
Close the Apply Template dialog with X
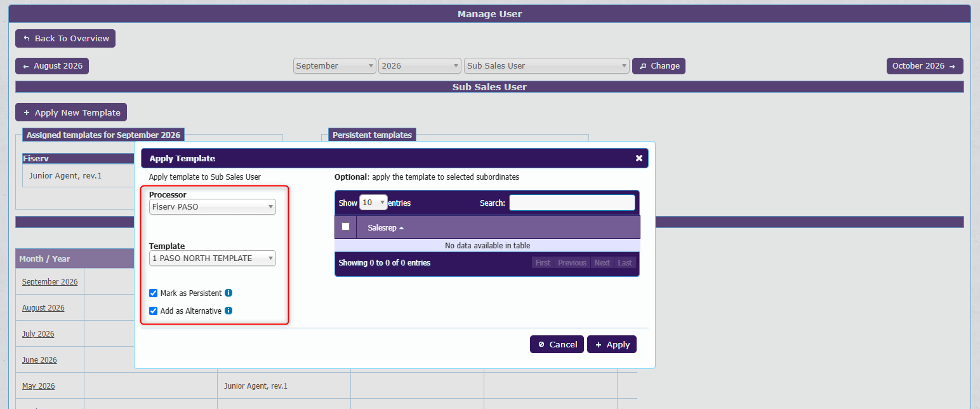(x=639, y=158)
